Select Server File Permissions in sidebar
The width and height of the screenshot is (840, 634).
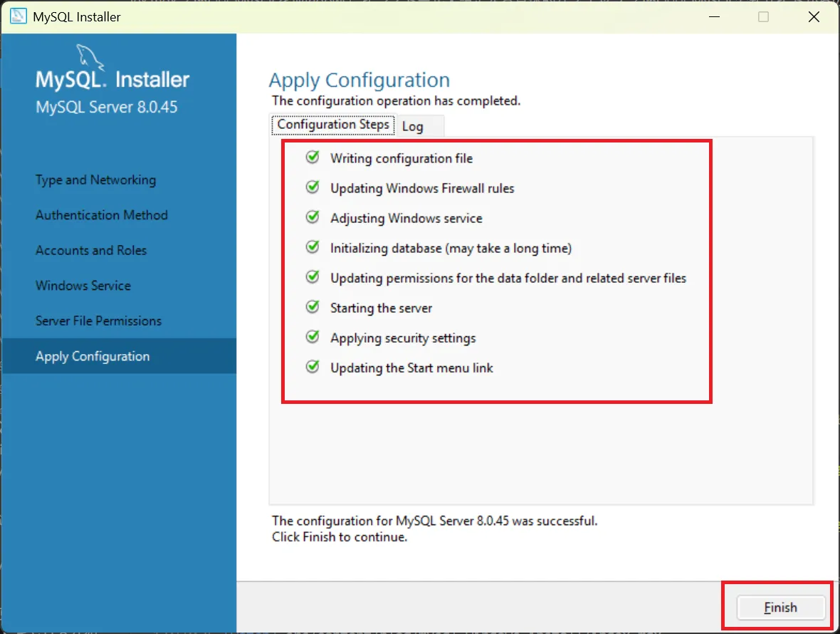(x=98, y=321)
